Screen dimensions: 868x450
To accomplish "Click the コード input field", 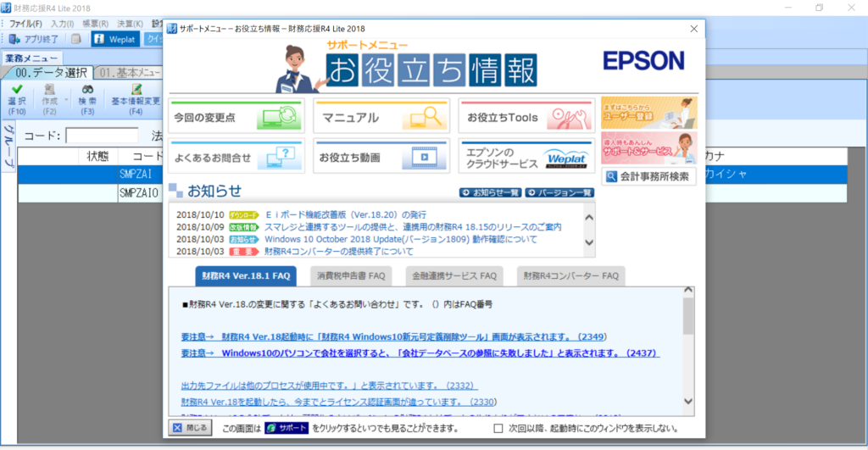I will tap(102, 136).
